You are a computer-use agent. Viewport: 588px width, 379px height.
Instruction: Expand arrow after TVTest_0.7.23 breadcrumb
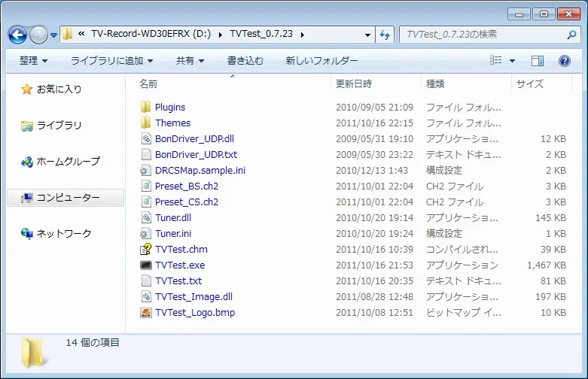(x=302, y=35)
